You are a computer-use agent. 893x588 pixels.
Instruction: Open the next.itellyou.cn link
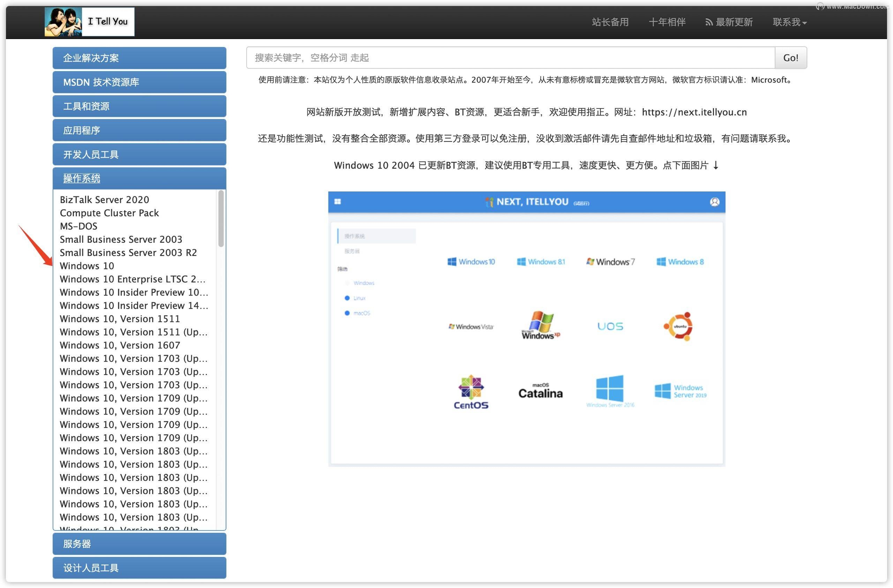pos(693,112)
